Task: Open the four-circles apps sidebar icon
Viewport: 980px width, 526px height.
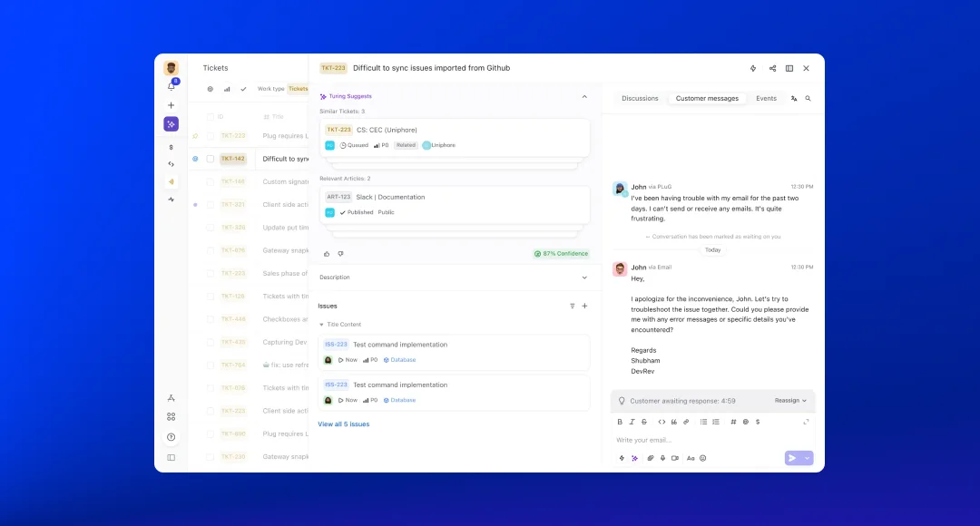Action: pyautogui.click(x=171, y=416)
